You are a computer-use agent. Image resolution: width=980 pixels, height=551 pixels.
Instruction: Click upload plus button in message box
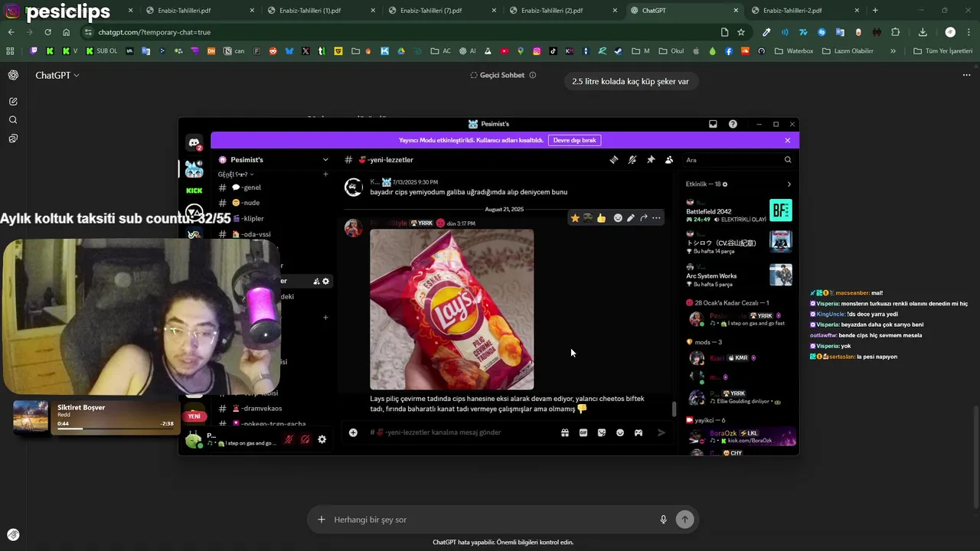tap(353, 432)
